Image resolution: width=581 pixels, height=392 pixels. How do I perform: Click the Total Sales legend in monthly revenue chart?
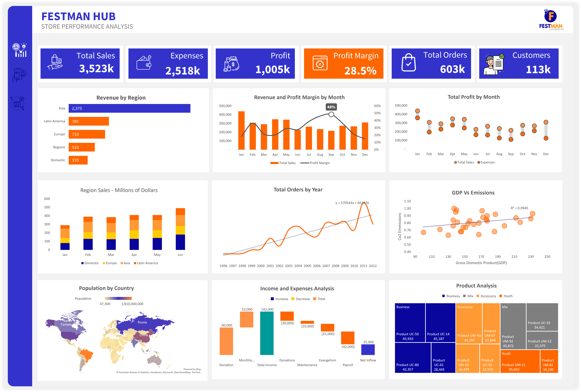click(283, 163)
